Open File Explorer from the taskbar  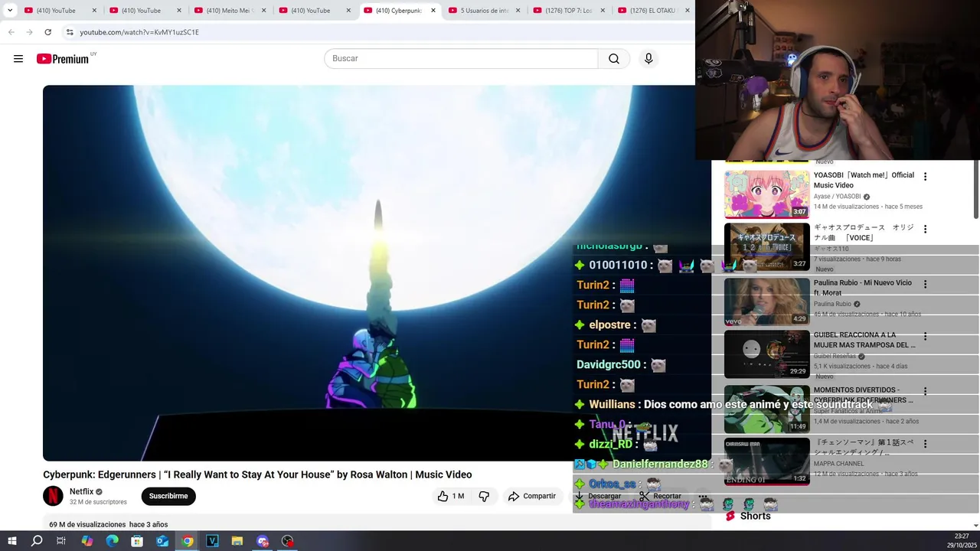[237, 541]
